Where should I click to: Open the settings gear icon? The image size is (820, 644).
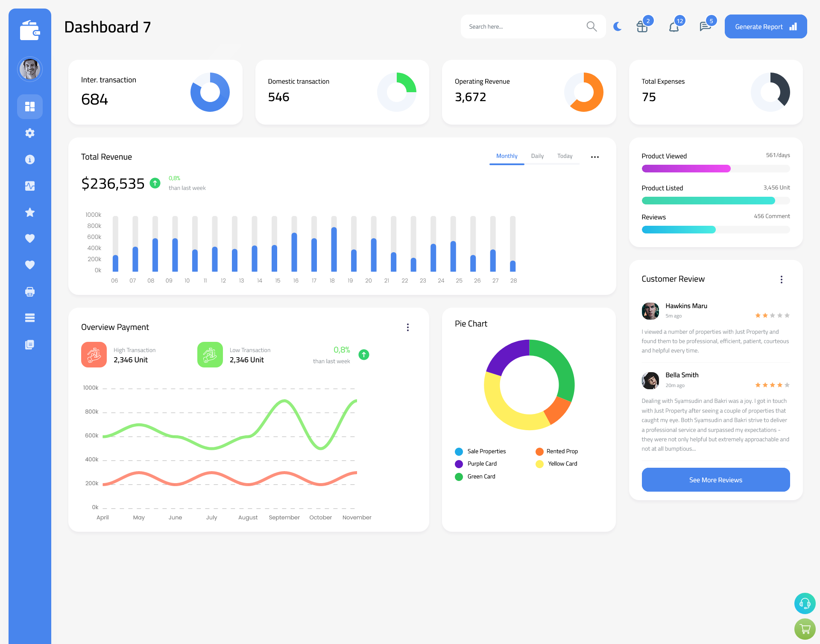pyautogui.click(x=30, y=132)
